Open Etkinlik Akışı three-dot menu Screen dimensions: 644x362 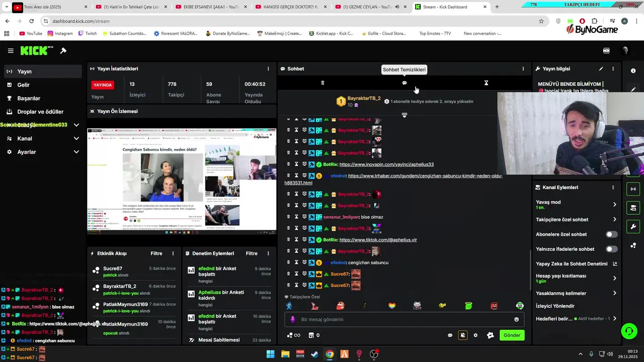[x=173, y=253]
